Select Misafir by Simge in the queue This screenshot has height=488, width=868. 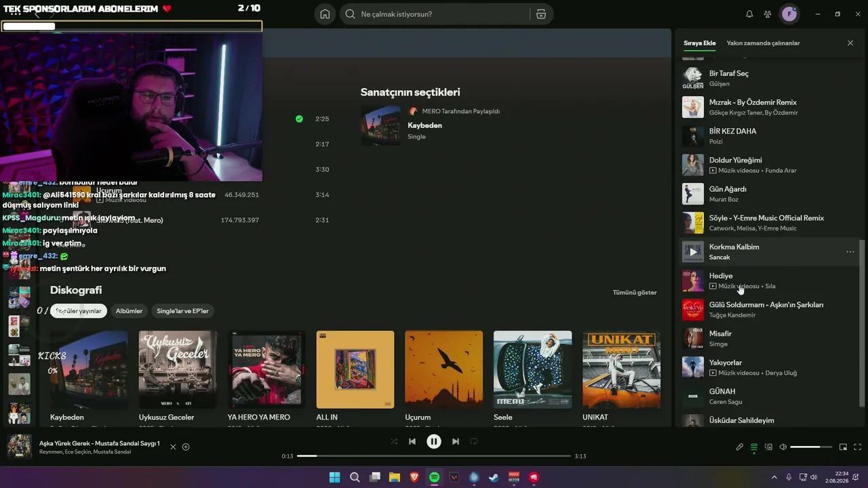(768, 338)
